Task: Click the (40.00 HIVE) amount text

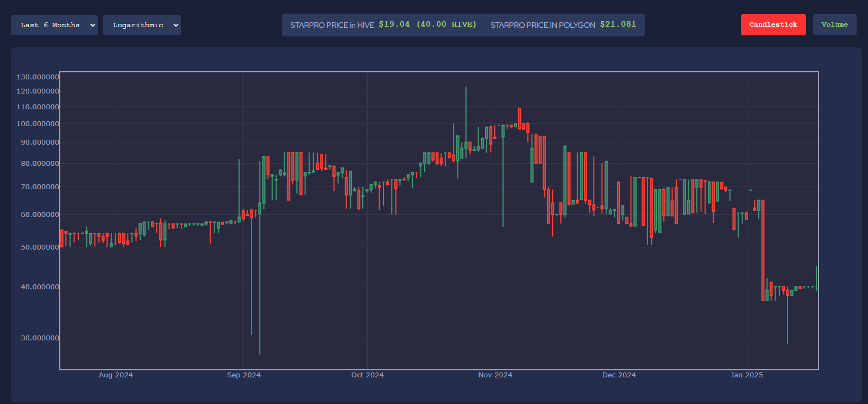Action: (446, 24)
